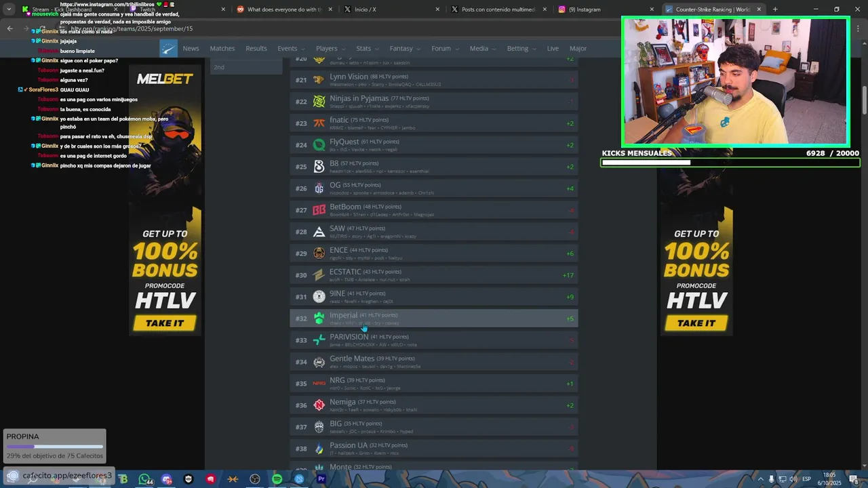Image resolution: width=868 pixels, height=488 pixels.
Task: Open the Nemiga team link
Action: (x=342, y=402)
